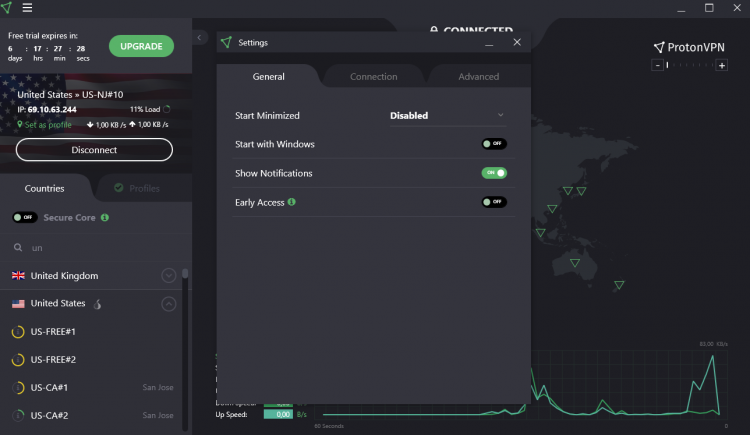The width and height of the screenshot is (750, 435).
Task: Close the Settings dialog
Action: point(517,42)
